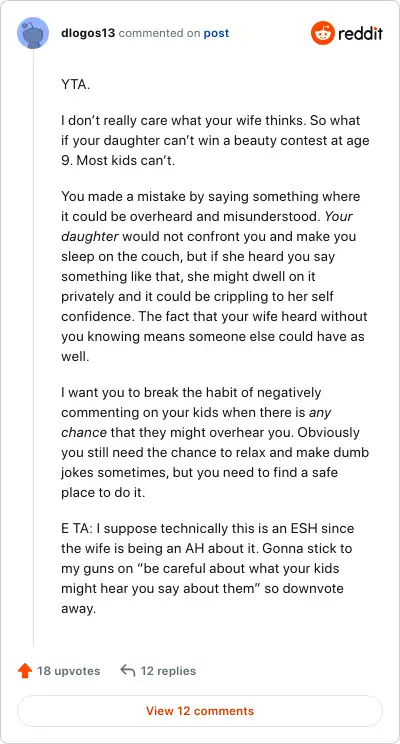This screenshot has height=744, width=400.
Task: Click the dlogos13 user avatar
Action: coord(33,33)
